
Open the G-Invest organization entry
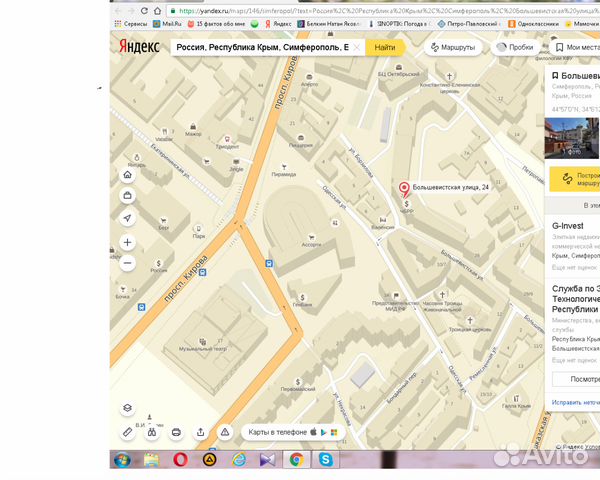point(567,226)
